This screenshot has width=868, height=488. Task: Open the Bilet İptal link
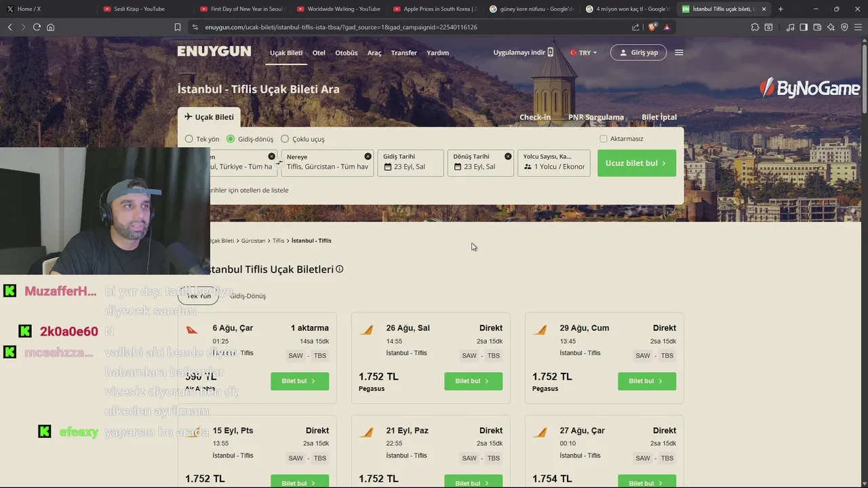659,117
